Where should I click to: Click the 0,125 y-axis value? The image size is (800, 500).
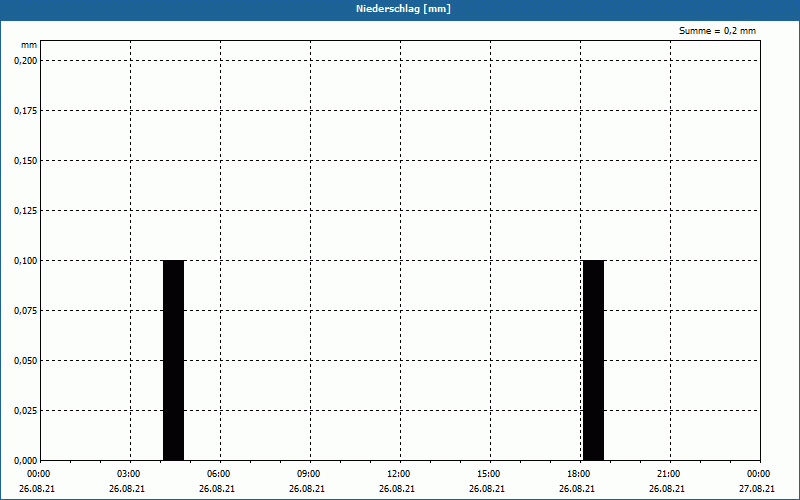tap(26, 210)
